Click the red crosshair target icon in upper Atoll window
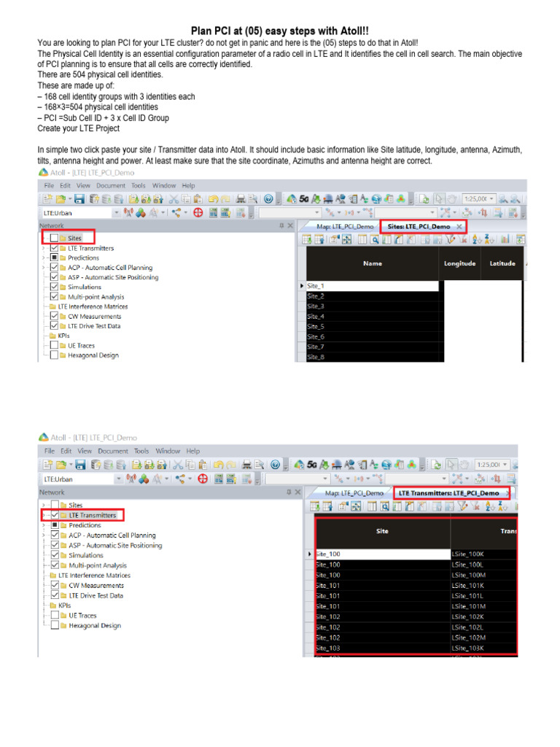560x747 pixels. 198,212
